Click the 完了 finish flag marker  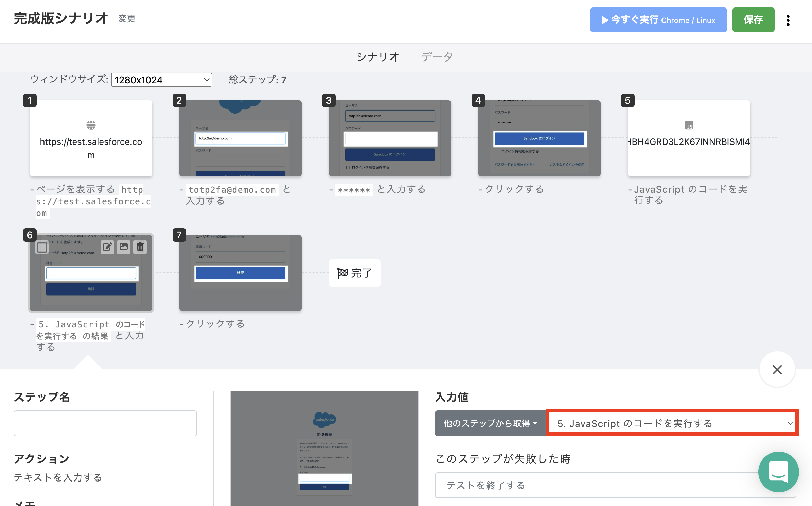tap(354, 273)
